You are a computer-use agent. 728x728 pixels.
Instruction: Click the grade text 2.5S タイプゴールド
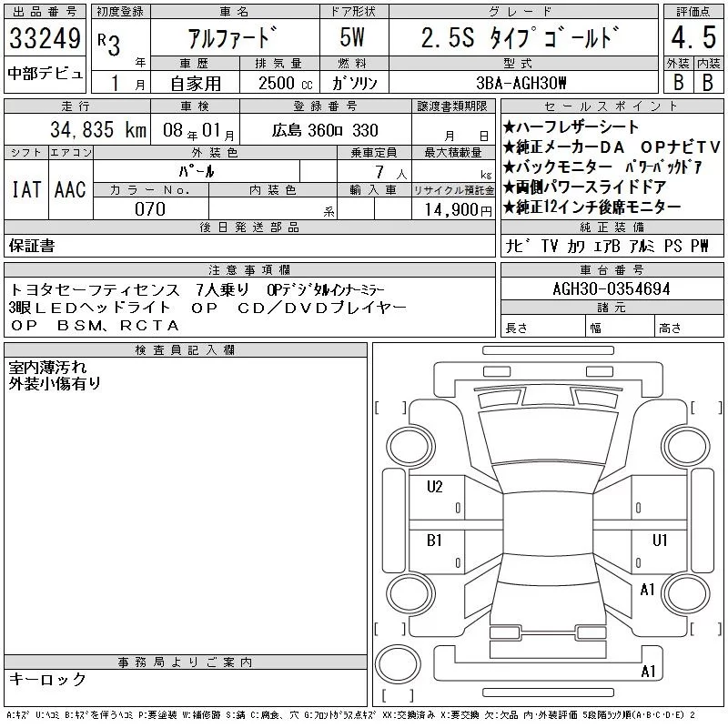(521, 37)
